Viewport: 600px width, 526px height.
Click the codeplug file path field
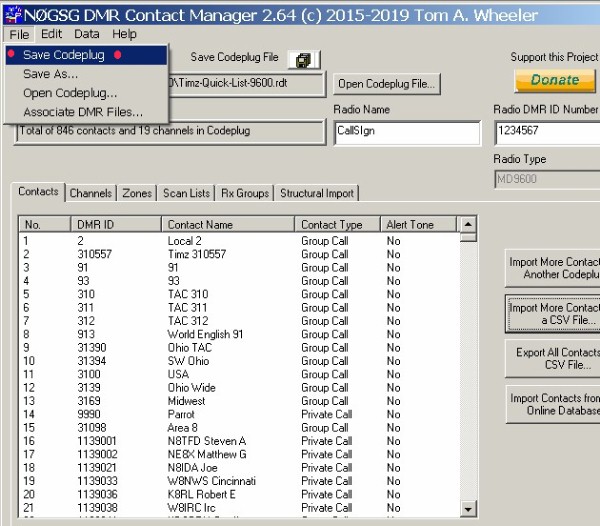[x=246, y=84]
